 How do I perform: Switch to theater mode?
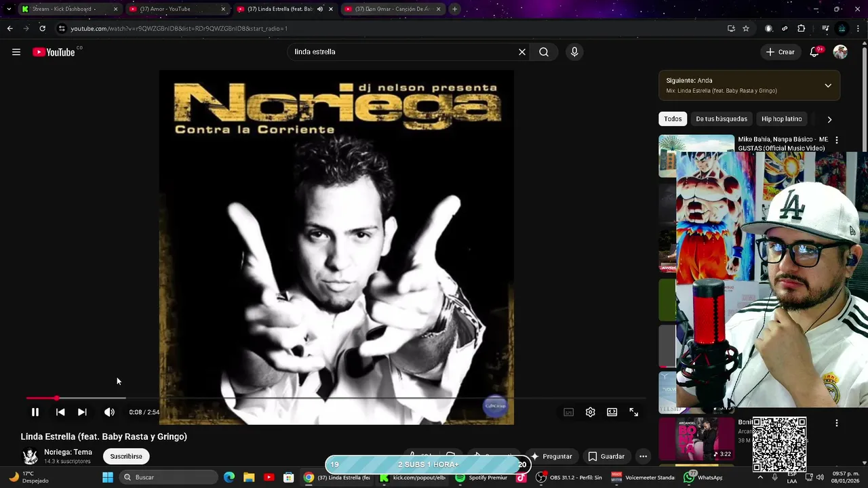(612, 412)
